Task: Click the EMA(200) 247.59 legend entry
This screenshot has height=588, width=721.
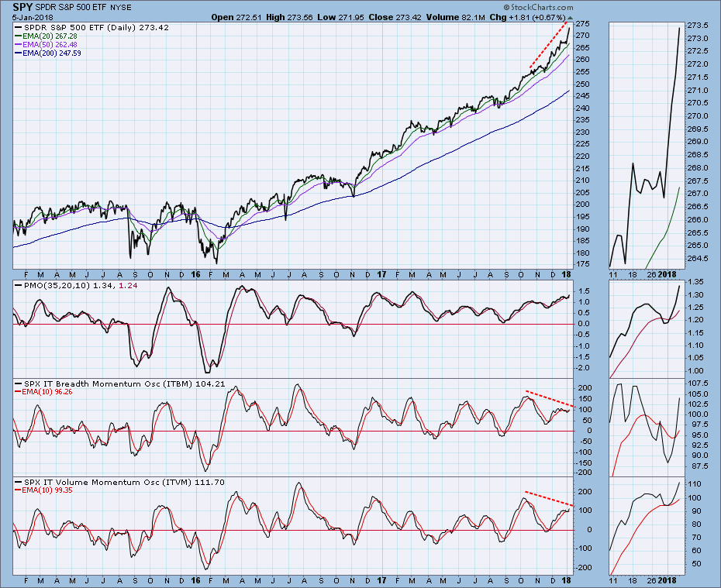Action: [48, 53]
